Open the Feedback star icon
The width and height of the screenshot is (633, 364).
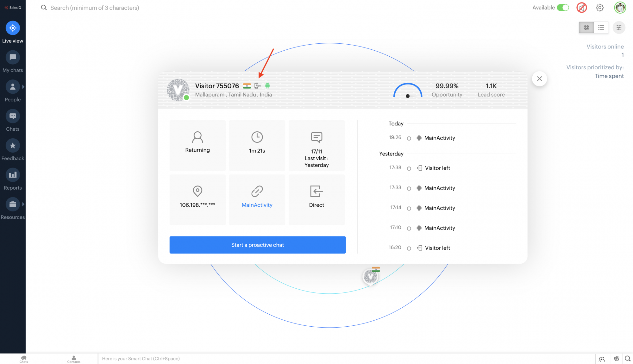[x=13, y=146]
